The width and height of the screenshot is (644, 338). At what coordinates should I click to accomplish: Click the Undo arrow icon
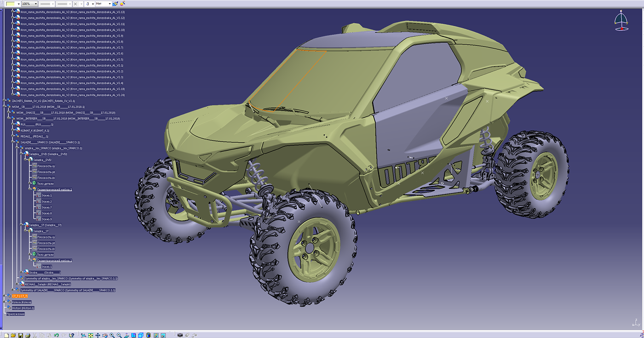[x=57, y=335]
